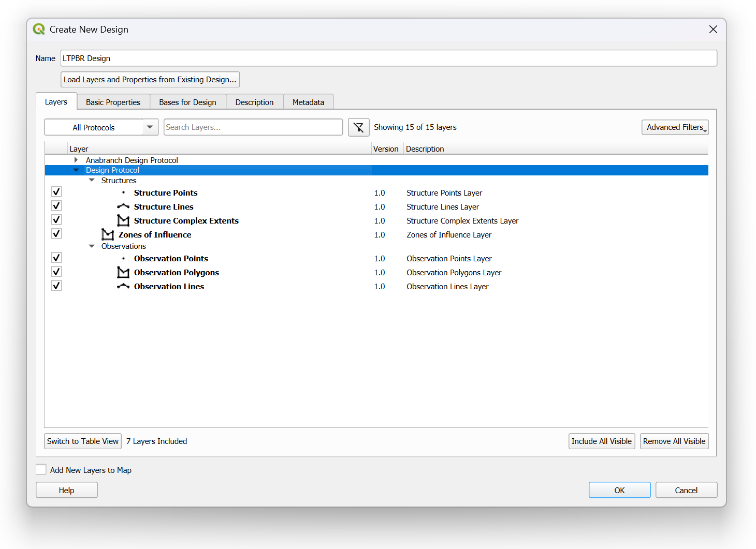This screenshot has height=549, width=756.
Task: Click the Structure Complex Extents polygon icon
Action: click(x=123, y=221)
